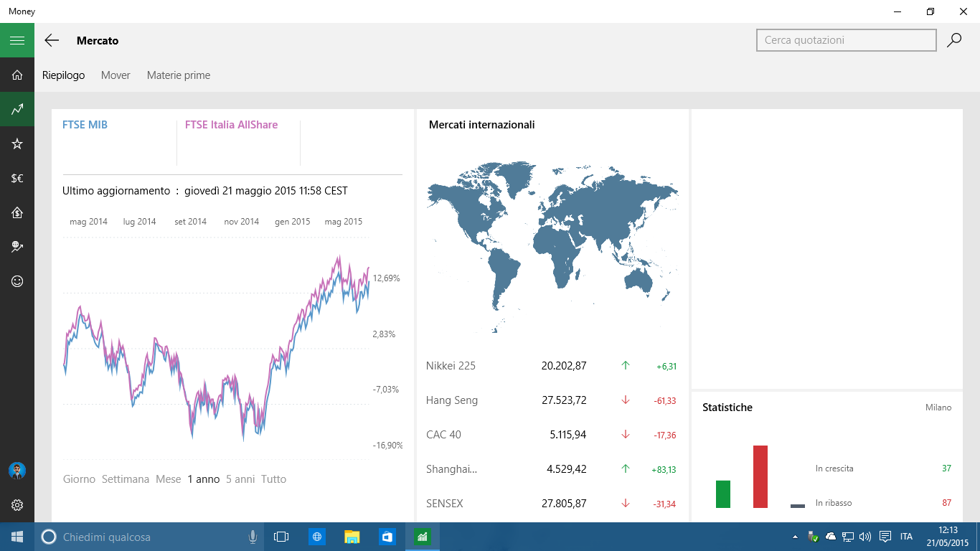Open app settings gear icon
Viewport: 980px width, 551px height.
(x=17, y=505)
